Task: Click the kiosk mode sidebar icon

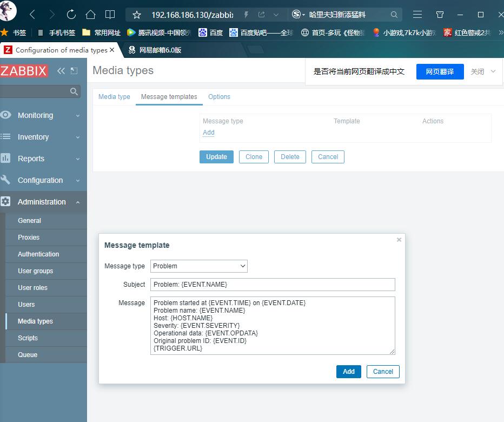Action: [74, 71]
